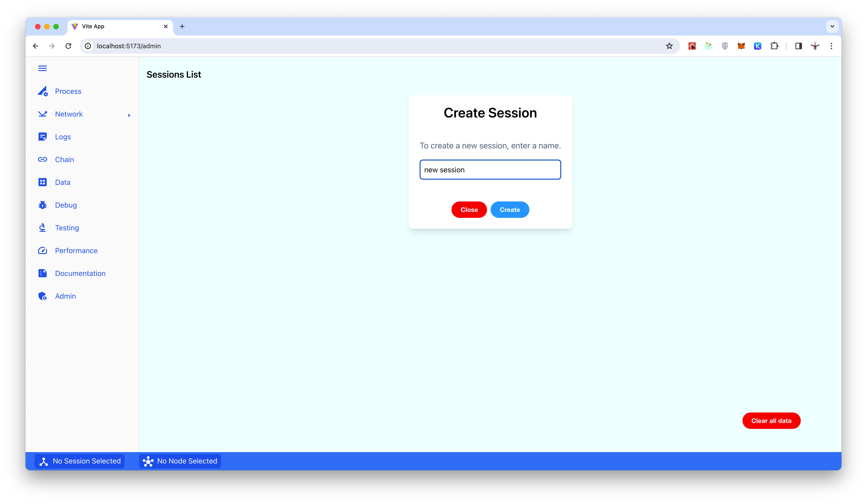
Task: Select the Debug icon in sidebar
Action: (43, 205)
